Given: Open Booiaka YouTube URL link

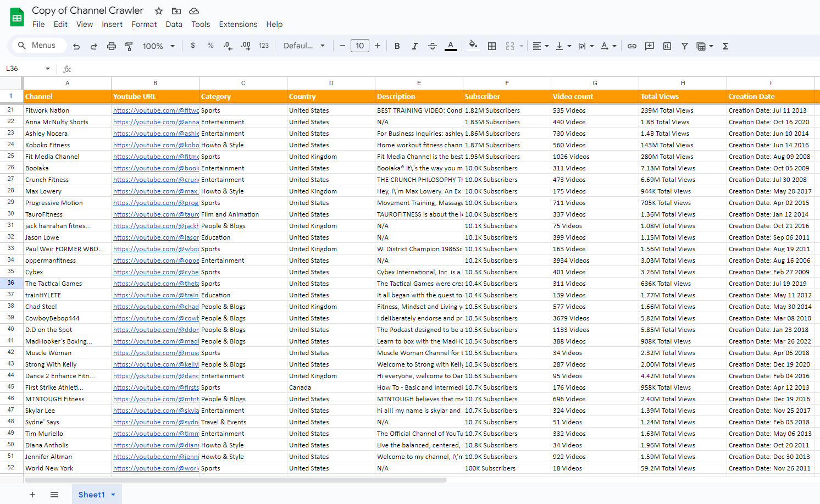Looking at the screenshot, I should pyautogui.click(x=156, y=168).
